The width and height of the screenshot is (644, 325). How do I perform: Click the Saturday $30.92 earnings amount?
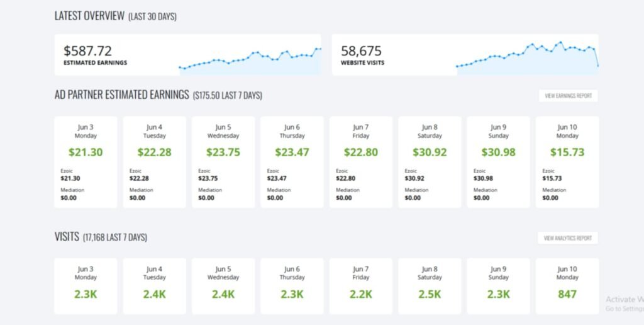[430, 152]
